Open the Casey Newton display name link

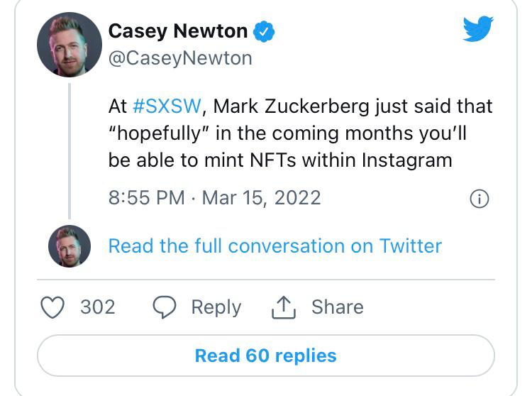(177, 31)
